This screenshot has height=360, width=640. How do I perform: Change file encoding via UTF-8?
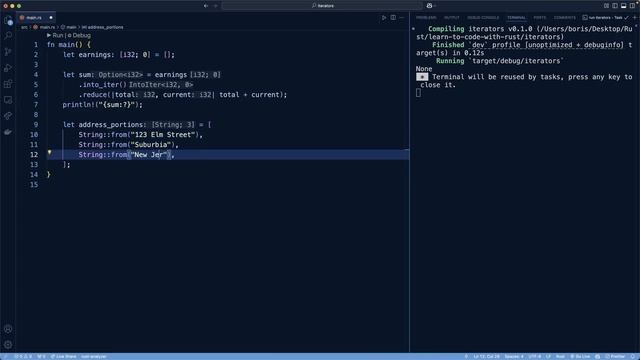click(535, 356)
